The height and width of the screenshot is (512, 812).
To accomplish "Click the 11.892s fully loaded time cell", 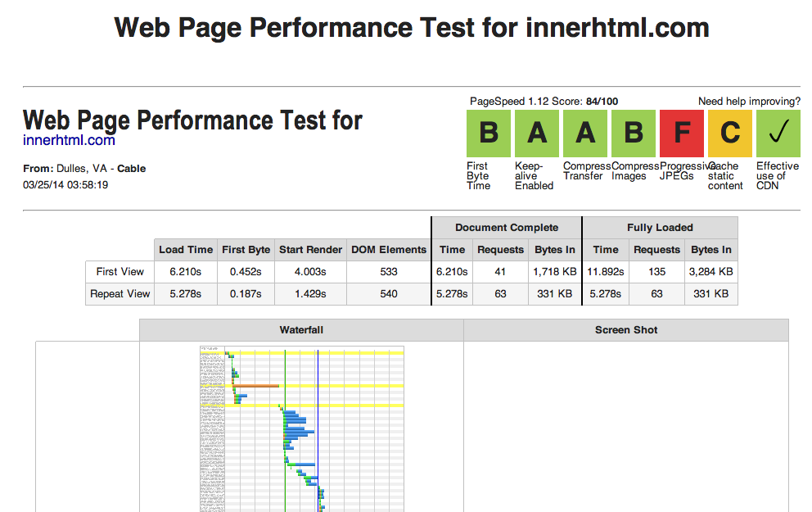I will (x=606, y=271).
